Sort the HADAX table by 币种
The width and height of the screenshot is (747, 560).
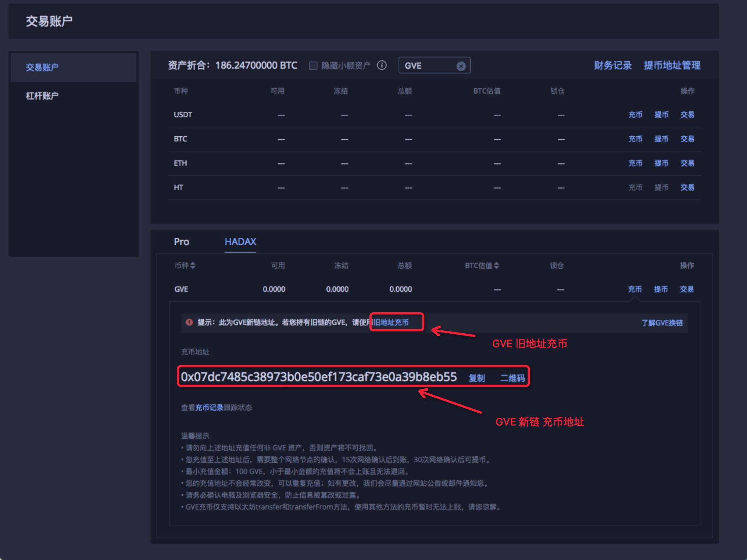coord(185,265)
